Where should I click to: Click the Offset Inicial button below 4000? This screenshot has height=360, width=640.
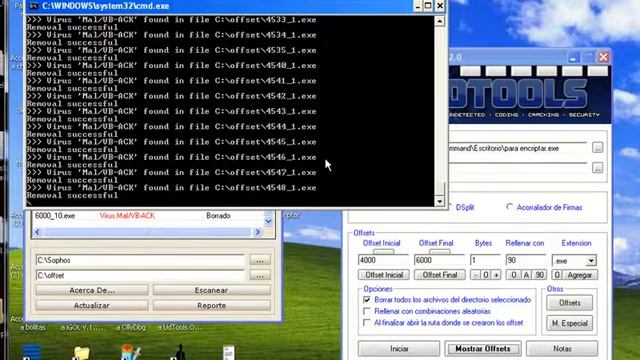384,275
